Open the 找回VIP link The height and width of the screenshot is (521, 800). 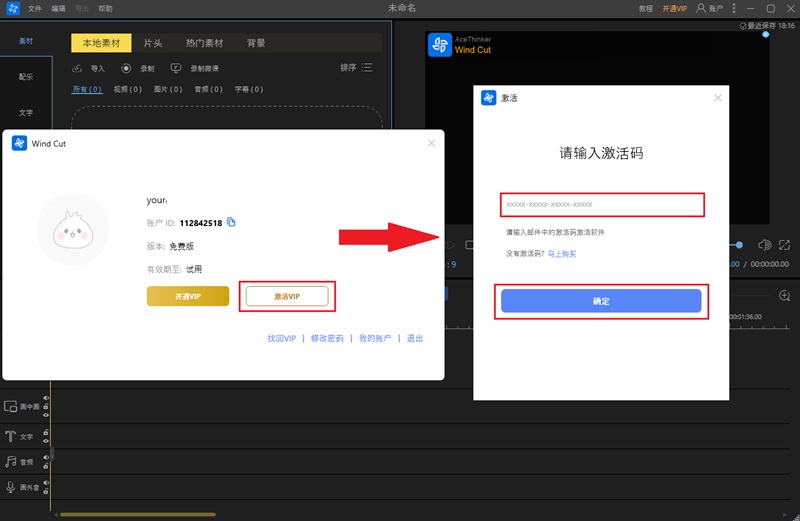click(282, 338)
